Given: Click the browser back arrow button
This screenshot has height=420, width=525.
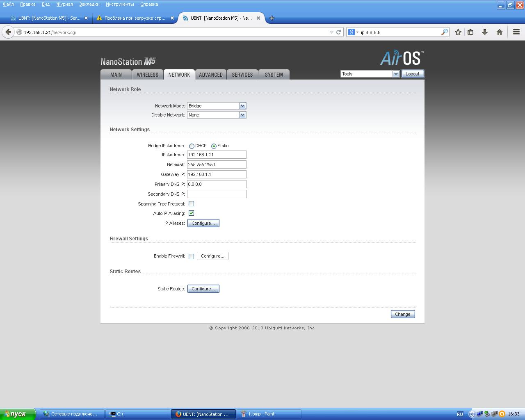Looking at the screenshot, I should pos(8,32).
